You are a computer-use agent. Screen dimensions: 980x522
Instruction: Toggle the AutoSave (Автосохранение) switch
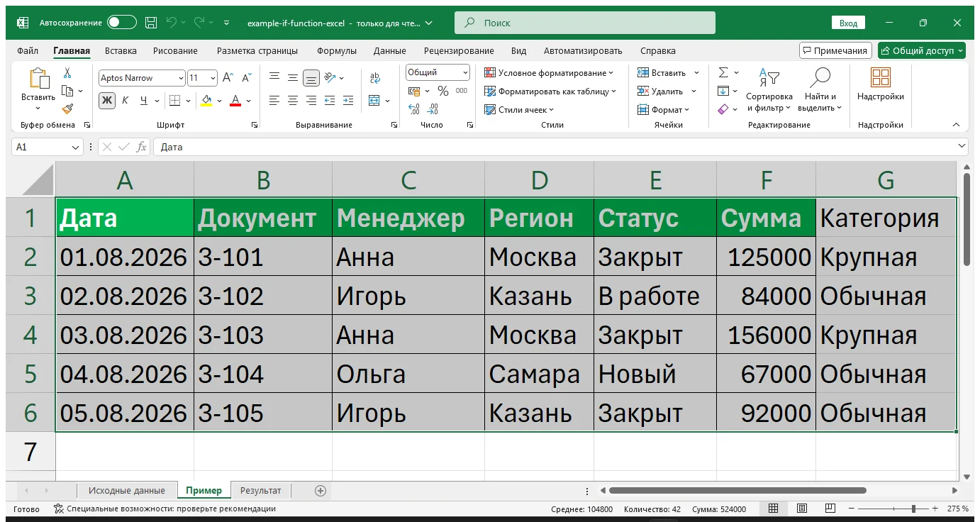[x=121, y=23]
